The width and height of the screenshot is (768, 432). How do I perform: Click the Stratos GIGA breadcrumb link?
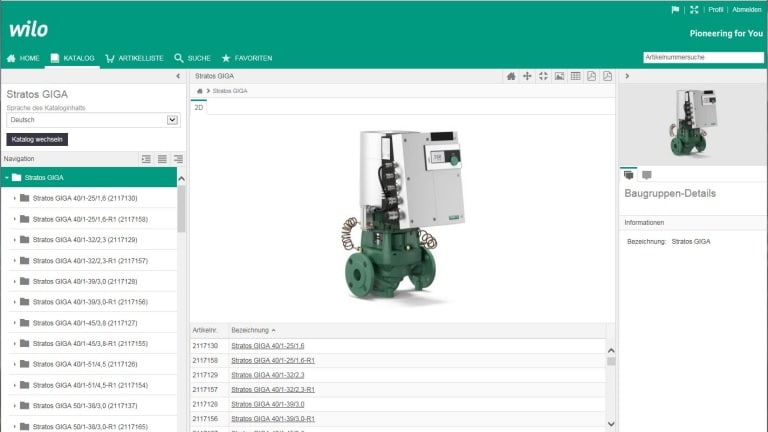click(230, 91)
